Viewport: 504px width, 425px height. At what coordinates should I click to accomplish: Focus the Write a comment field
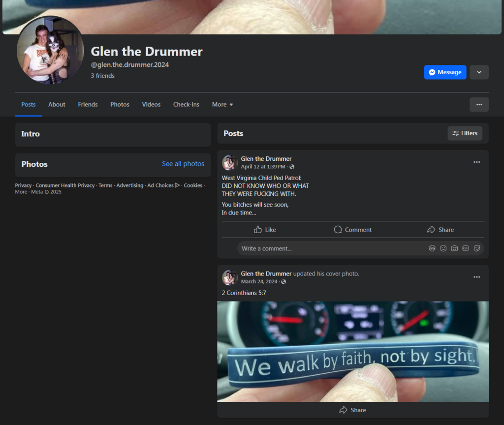[x=360, y=248]
